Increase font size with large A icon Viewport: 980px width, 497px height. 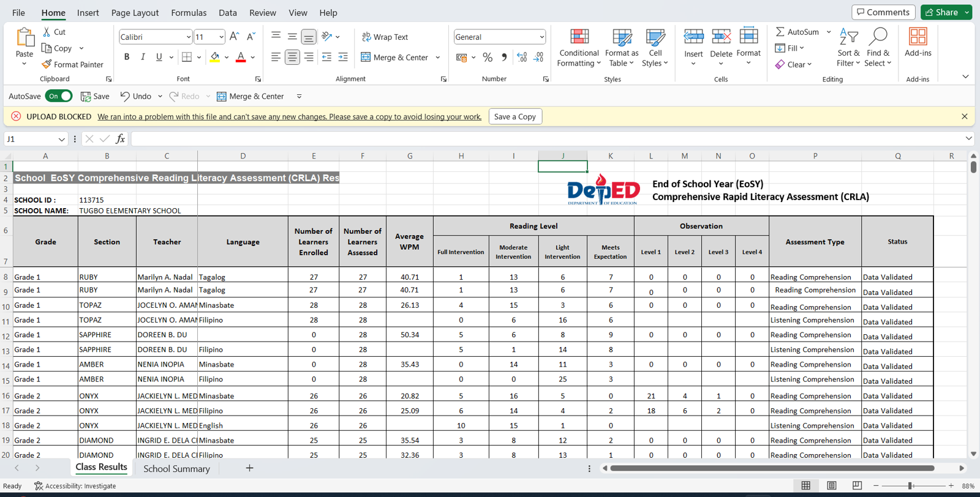coord(234,37)
